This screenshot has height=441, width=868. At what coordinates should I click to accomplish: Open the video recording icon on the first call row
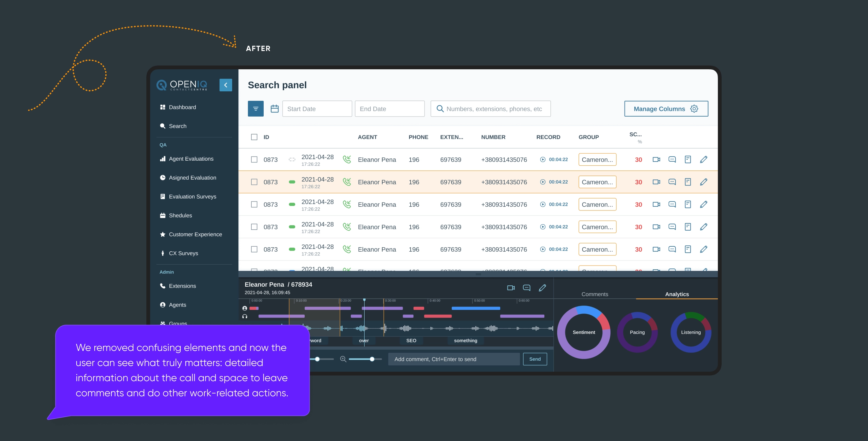click(x=656, y=159)
